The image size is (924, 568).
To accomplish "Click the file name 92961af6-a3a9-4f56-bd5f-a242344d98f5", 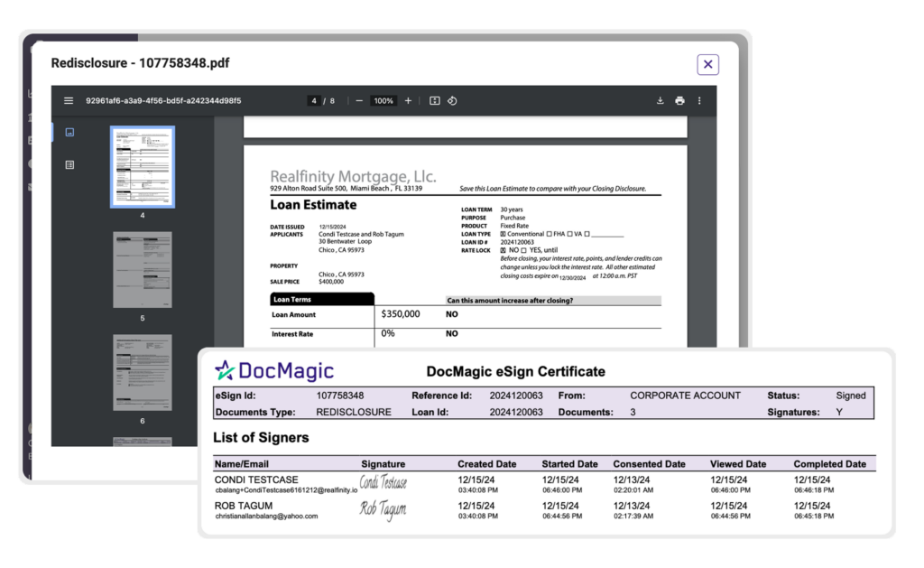I will (x=163, y=101).
